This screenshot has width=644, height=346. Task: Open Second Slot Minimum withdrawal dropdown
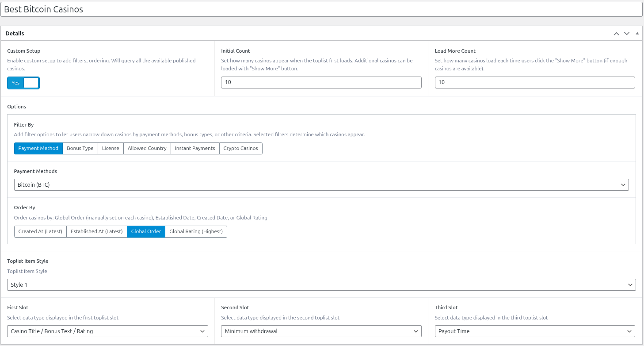[x=321, y=331]
